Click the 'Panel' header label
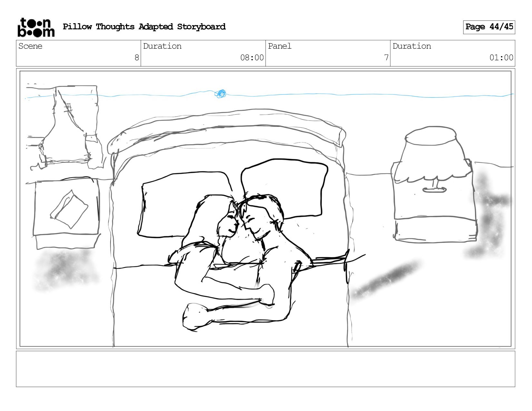Viewport: 532px width, 411px height. point(280,46)
